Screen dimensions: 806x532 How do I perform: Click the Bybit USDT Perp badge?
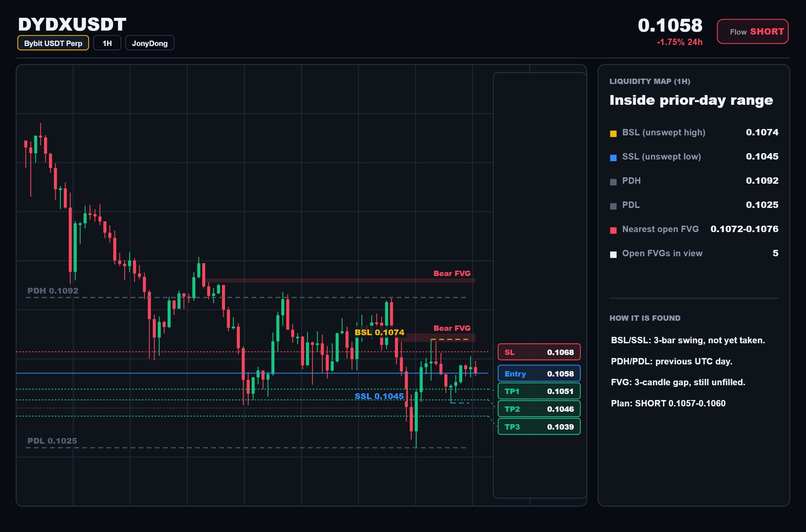[x=53, y=43]
